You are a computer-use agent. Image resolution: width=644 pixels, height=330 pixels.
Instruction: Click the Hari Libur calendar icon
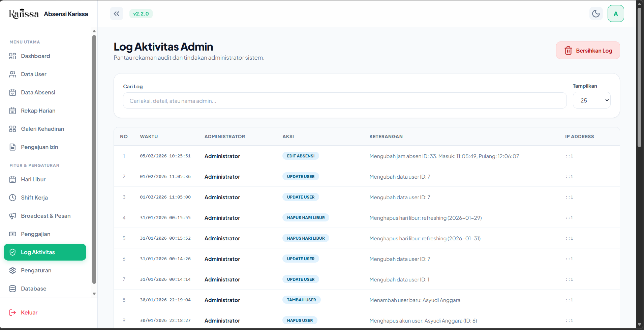12,179
